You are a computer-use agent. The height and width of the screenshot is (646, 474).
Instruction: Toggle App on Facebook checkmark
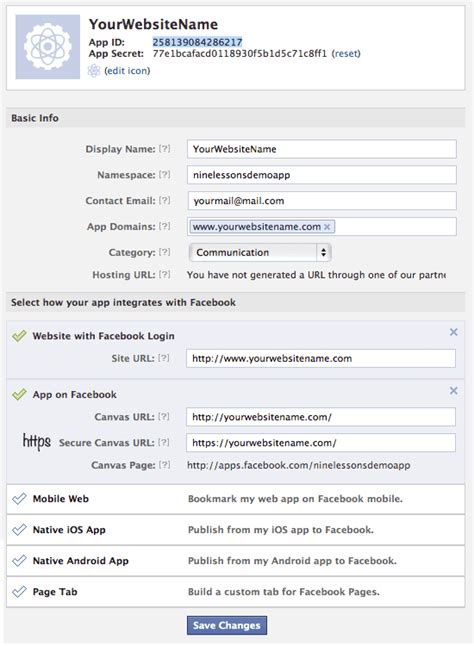coord(19,394)
